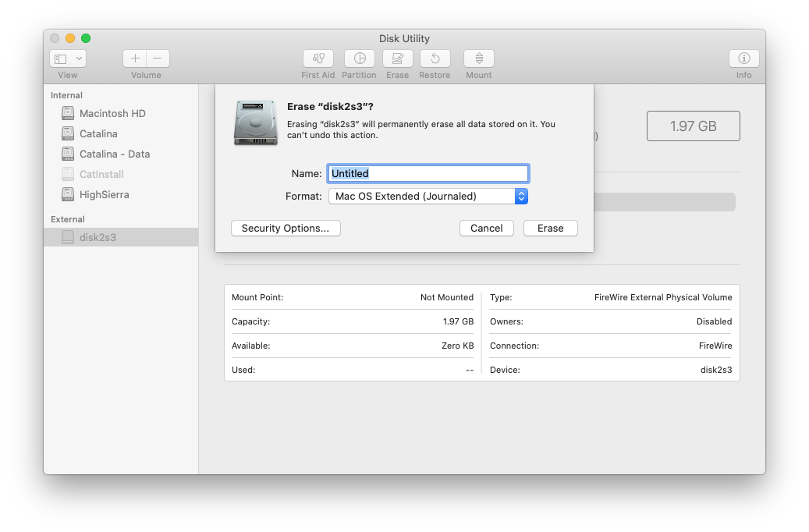Screen dimensions: 809x532
Task: Click the Name field containing Untitled
Action: [428, 173]
